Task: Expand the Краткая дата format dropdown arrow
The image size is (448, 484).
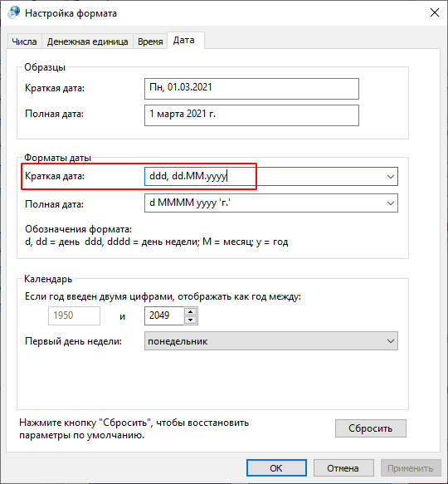Action: (x=391, y=177)
